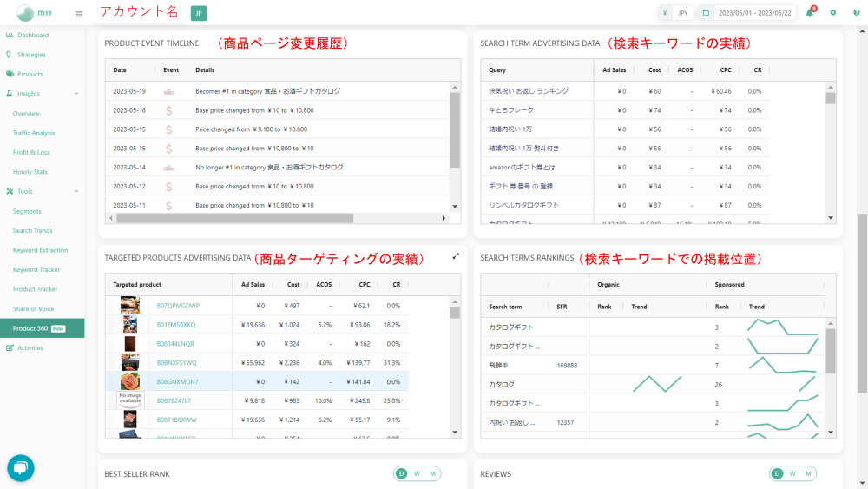Click the JP marketplace badge

coord(199,13)
